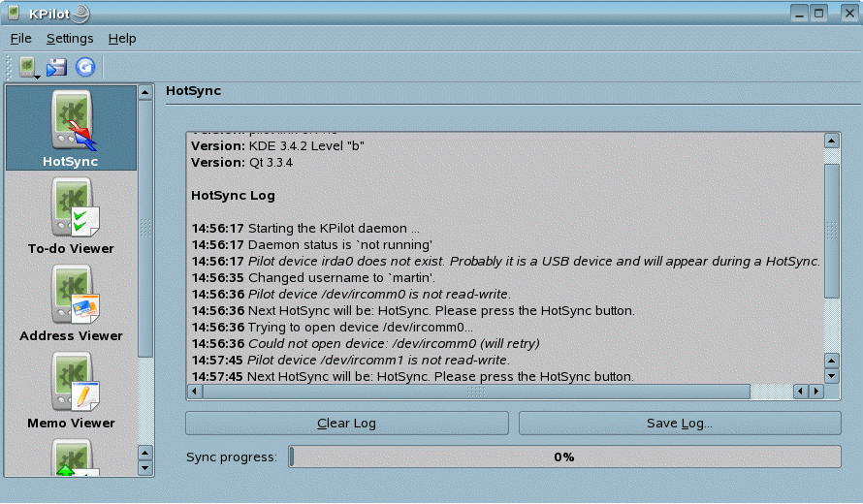Select HotSync in the sidebar

click(x=71, y=128)
